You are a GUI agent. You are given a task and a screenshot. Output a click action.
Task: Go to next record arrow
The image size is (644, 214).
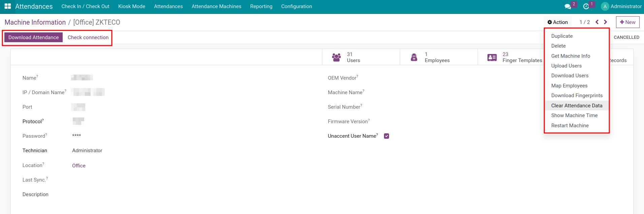pos(605,22)
